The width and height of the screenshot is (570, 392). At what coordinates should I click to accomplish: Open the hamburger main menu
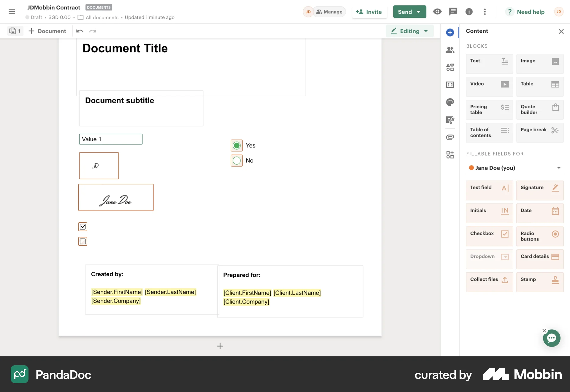coord(12,12)
